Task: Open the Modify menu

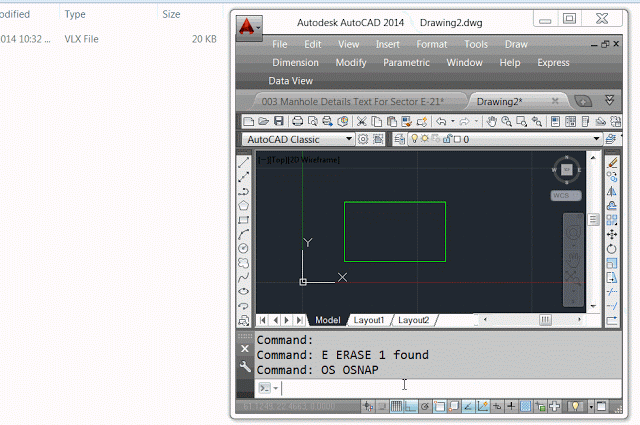Action: tap(351, 62)
